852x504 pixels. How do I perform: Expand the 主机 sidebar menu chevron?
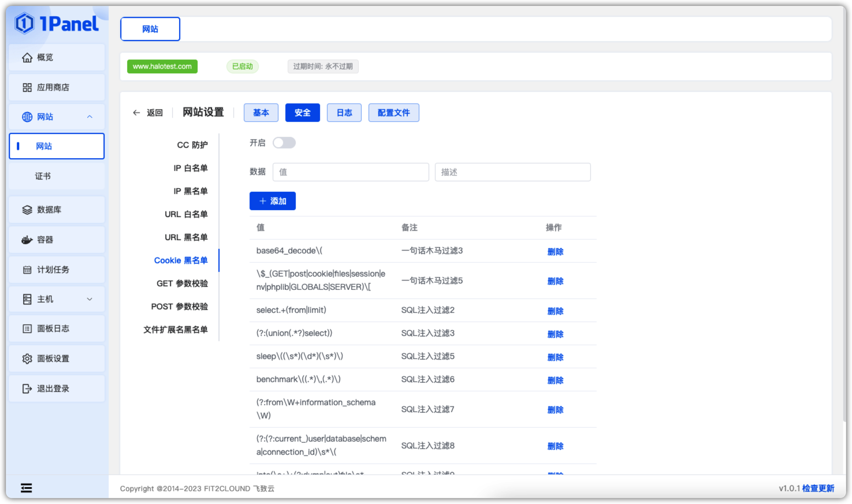tap(90, 299)
